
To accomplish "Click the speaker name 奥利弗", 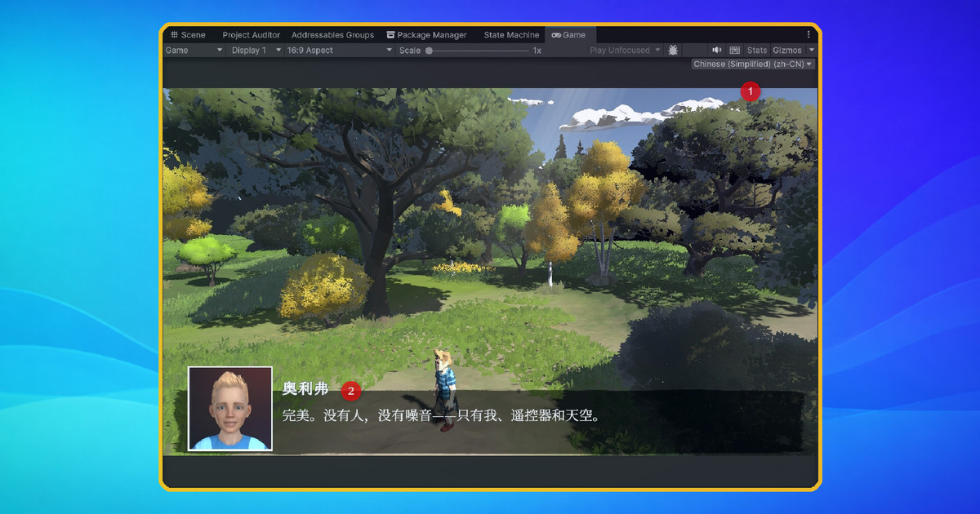I will click(305, 389).
